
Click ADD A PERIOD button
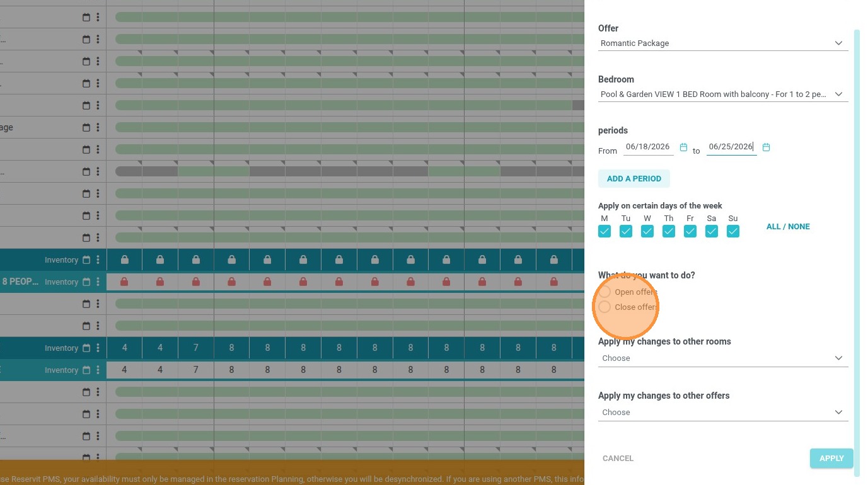(634, 179)
